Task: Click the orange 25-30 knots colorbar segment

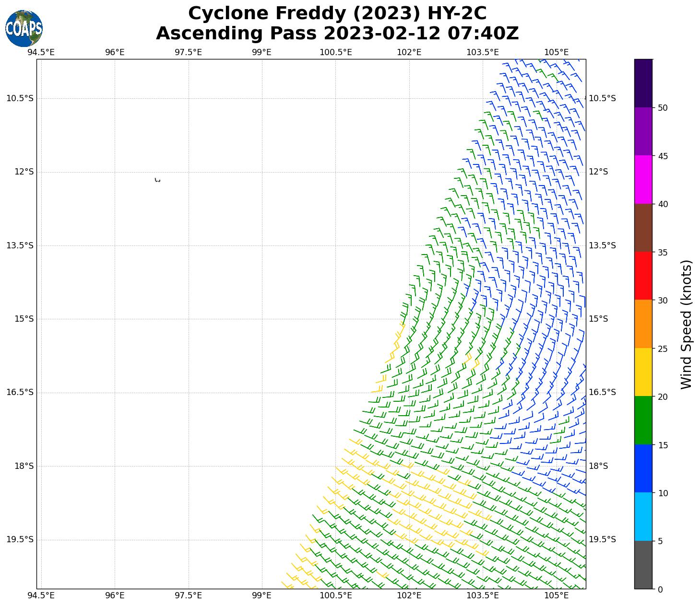Action: pos(643,324)
